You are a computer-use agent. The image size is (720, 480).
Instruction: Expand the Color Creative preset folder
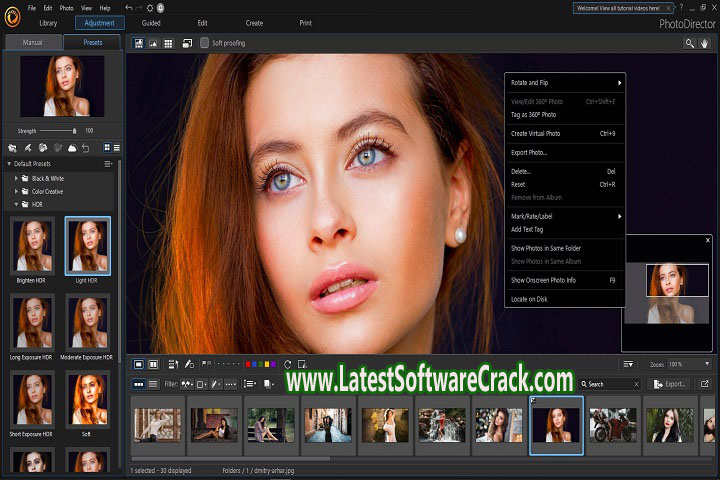[16, 191]
